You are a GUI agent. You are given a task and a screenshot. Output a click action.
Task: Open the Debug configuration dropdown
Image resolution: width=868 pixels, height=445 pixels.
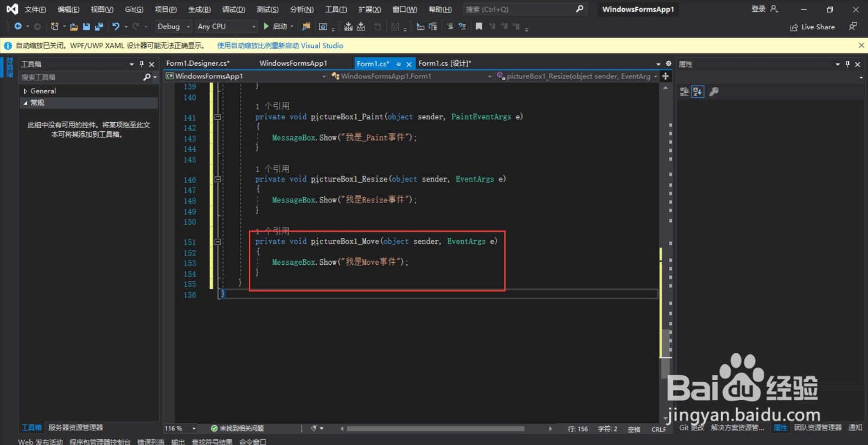[174, 26]
